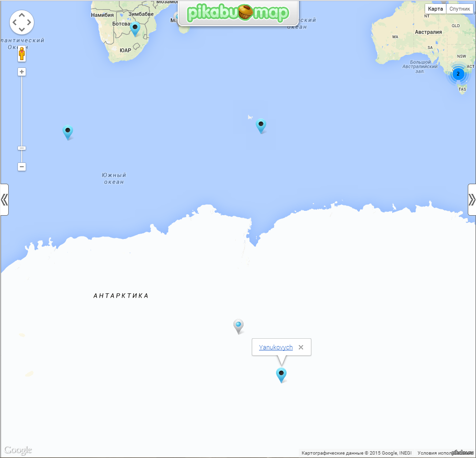
Task: Switch to Спутник satellite view
Action: coord(460,9)
